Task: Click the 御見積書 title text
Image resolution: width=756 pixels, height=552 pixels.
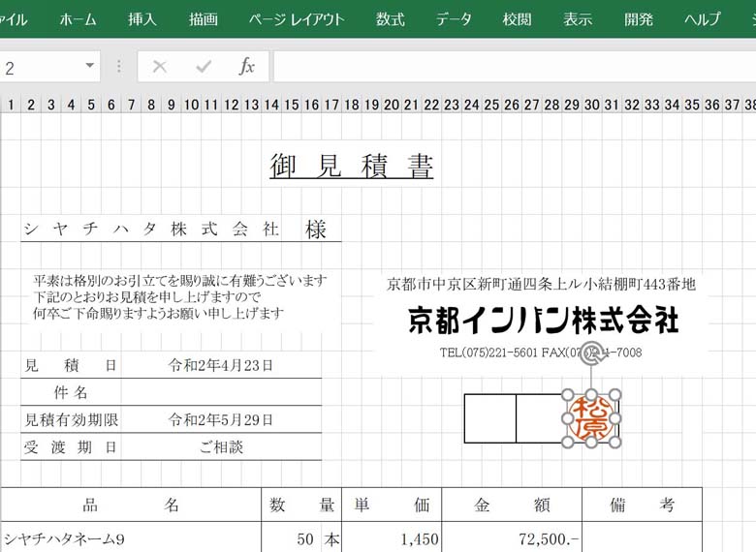Action: (x=352, y=167)
